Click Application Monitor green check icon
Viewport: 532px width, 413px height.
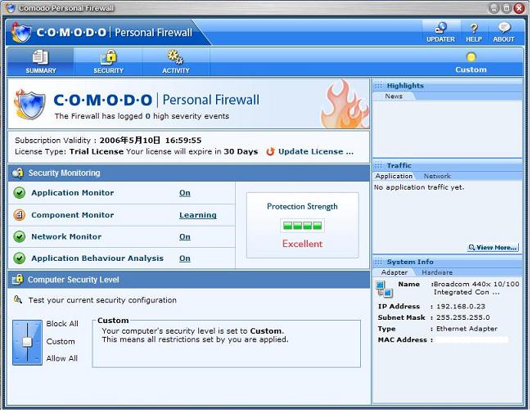tap(20, 193)
